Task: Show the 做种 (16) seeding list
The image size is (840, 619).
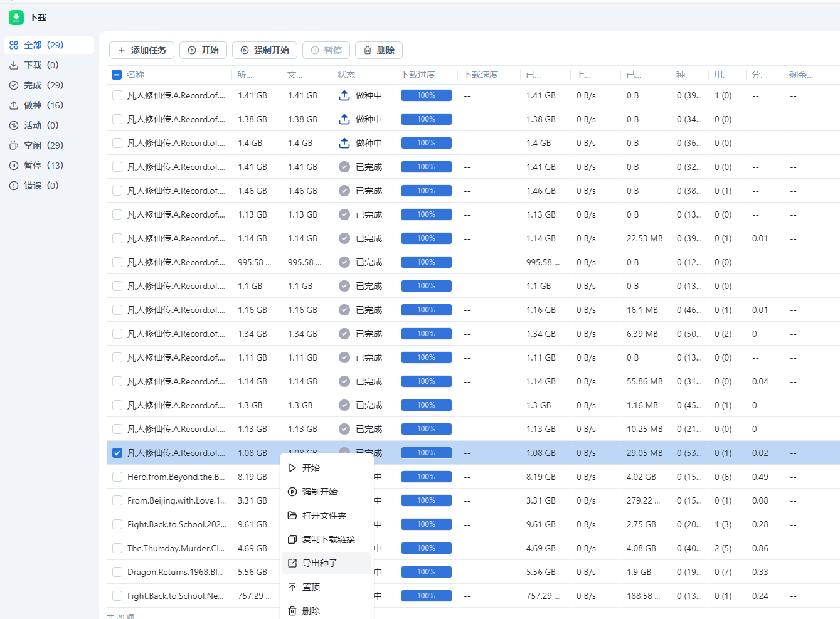Action: 43,105
